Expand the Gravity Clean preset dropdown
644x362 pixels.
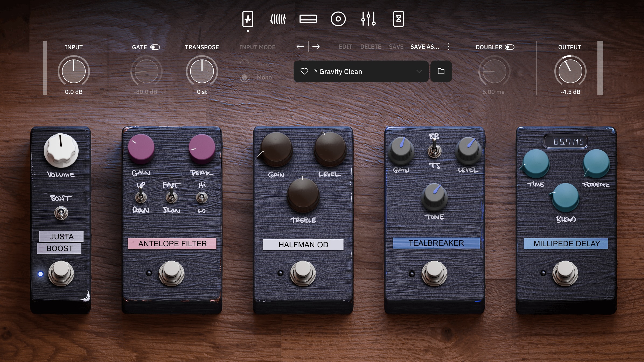[419, 71]
